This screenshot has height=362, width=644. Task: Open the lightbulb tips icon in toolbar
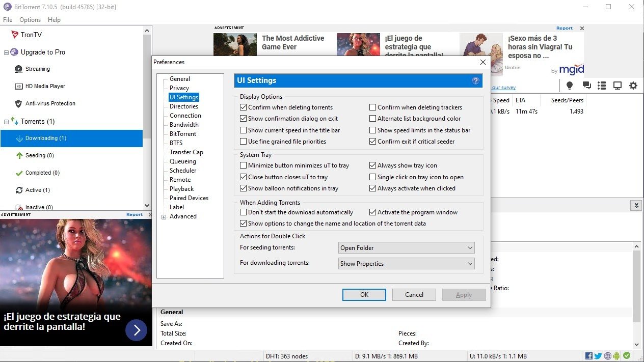point(570,86)
